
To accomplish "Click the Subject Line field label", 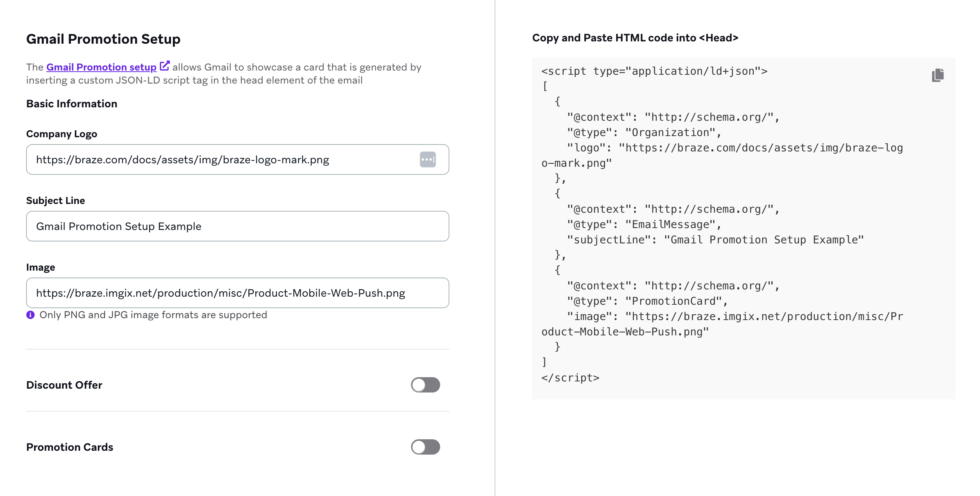I will click(55, 200).
